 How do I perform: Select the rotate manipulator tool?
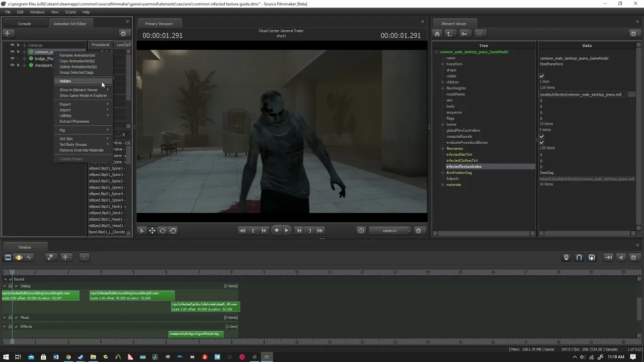[x=163, y=230]
